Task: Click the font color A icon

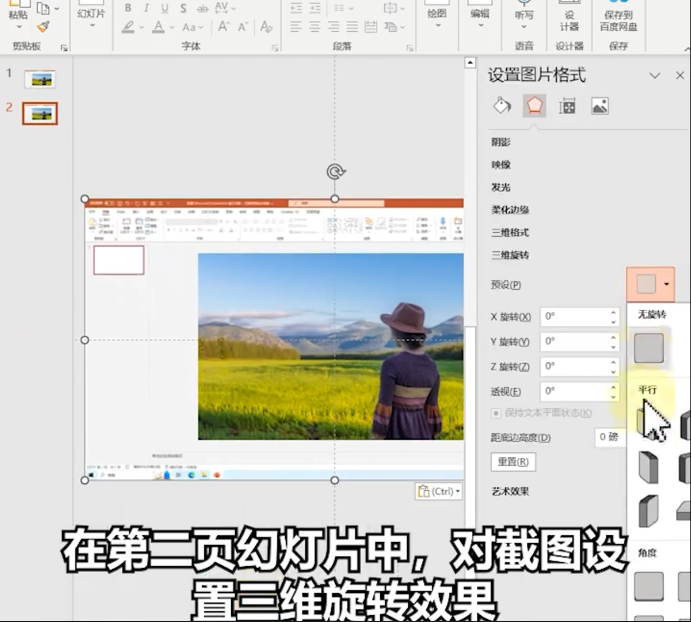Action: tap(158, 27)
